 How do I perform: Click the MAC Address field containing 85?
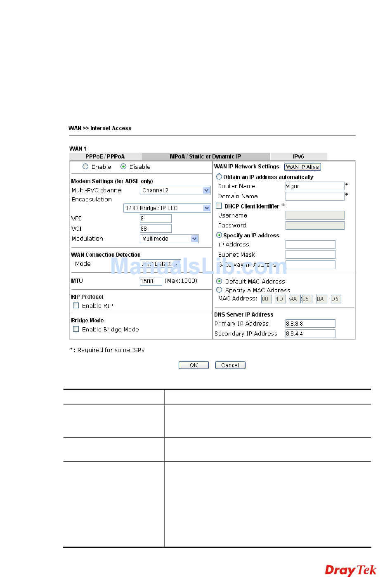pos(307,299)
